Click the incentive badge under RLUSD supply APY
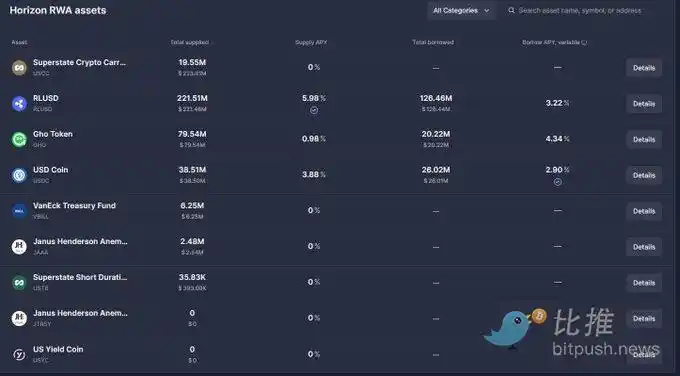The image size is (680, 376). point(314,110)
